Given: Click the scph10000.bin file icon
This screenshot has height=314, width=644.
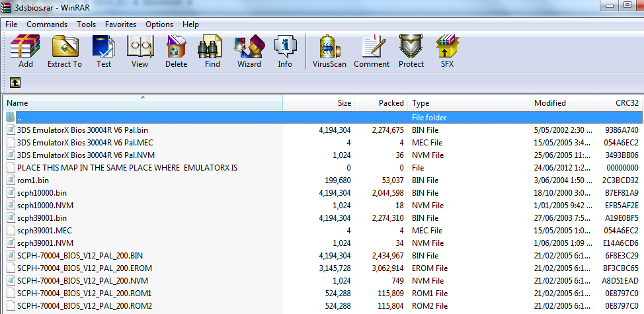Looking at the screenshot, I should click(11, 193).
